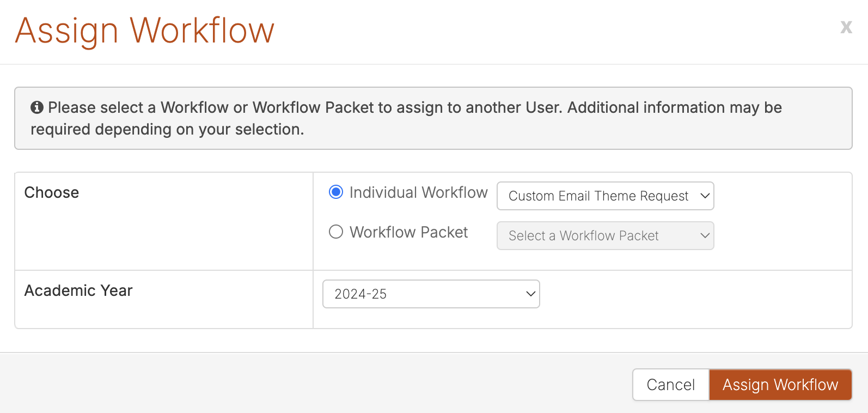Click the Choose row label
Screen dimensions: 868x413
[52, 192]
